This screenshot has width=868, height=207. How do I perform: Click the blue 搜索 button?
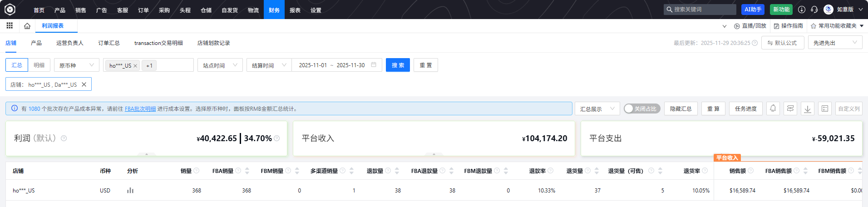coord(398,65)
